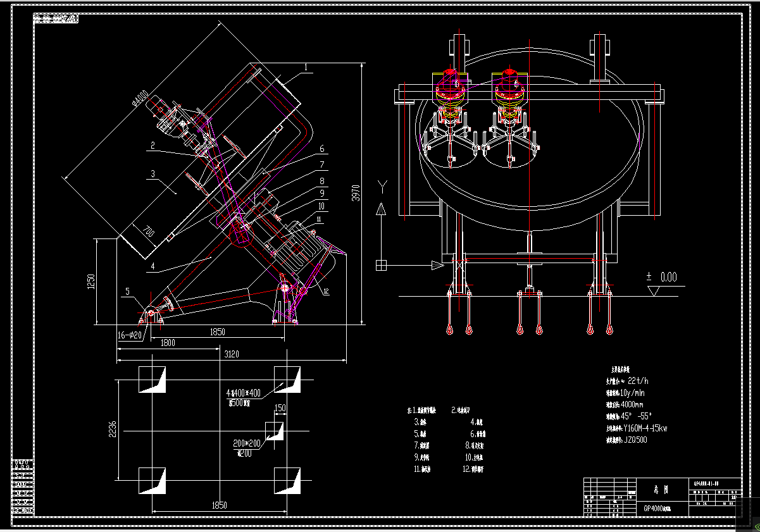Select the 3120 overall length dimension
This screenshot has width=760, height=532.
[x=232, y=356]
